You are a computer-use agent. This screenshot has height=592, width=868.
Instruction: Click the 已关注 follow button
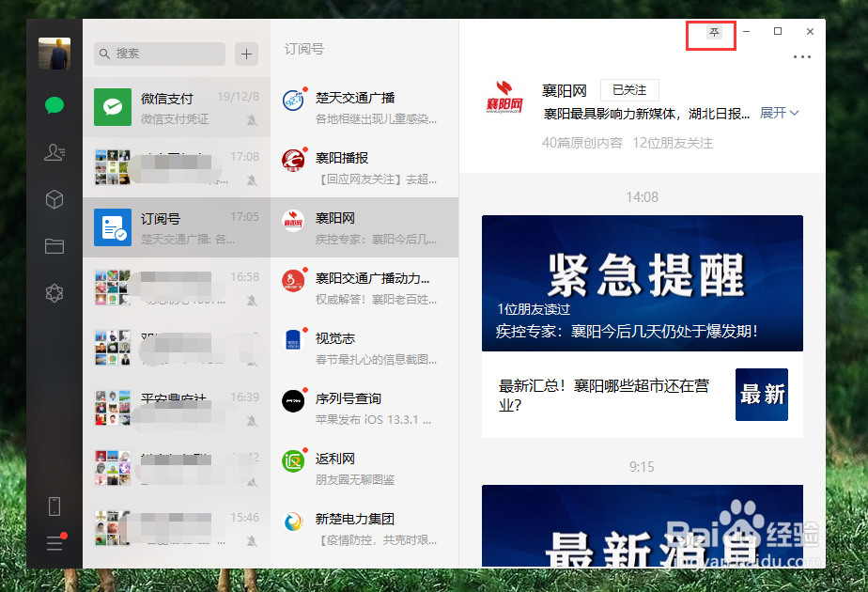[x=629, y=89]
